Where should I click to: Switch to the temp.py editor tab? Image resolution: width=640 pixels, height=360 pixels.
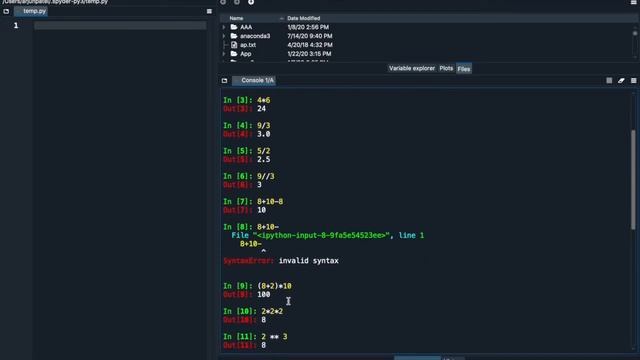[31, 11]
